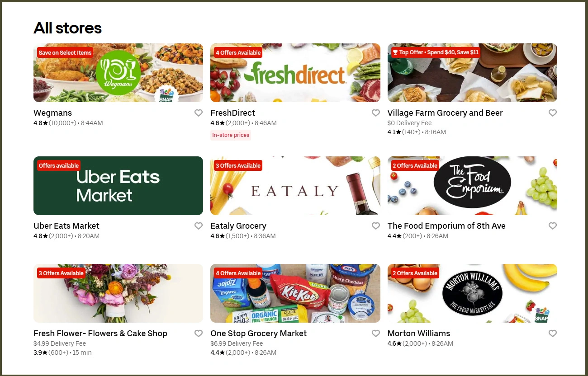Favorite The Food Emporium of 8th Ave
This screenshot has width=588, height=376.
(553, 226)
